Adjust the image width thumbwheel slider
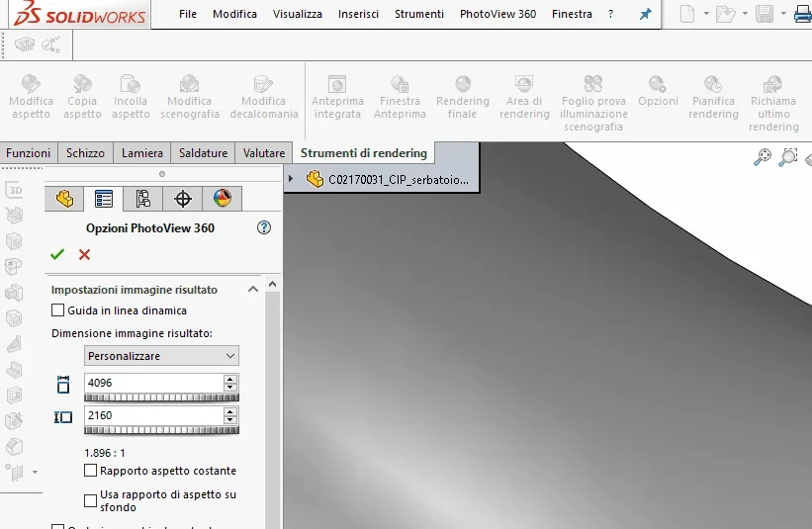 pyautogui.click(x=161, y=397)
